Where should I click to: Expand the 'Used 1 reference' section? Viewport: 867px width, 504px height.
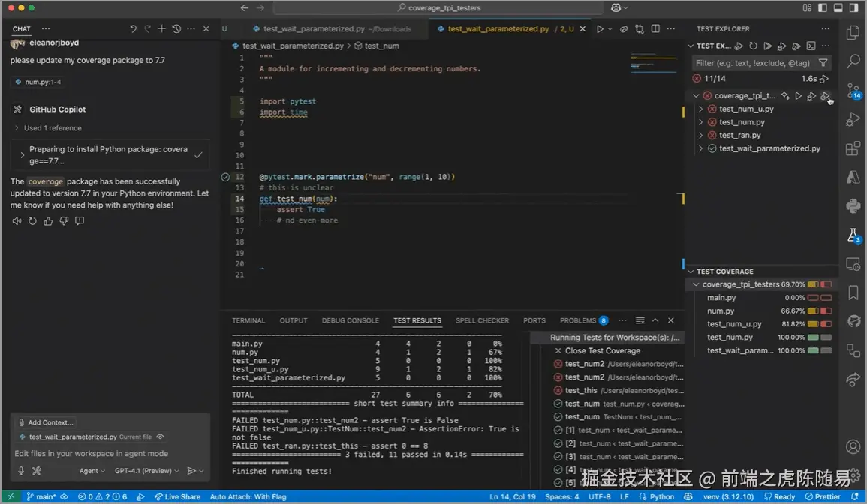(52, 128)
